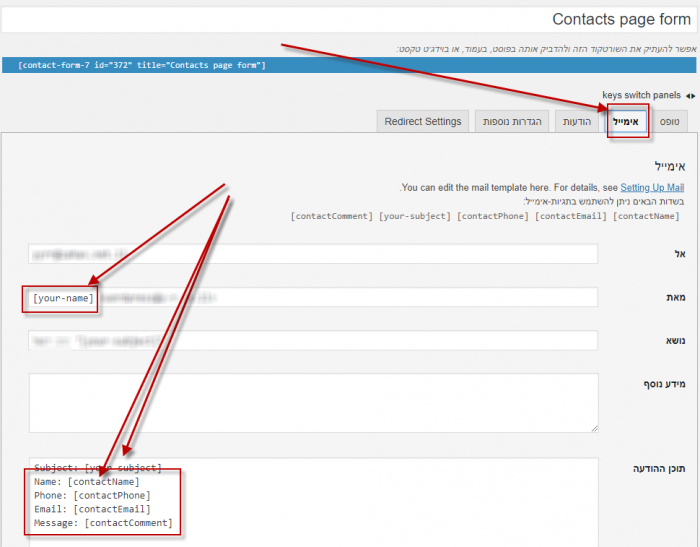Viewport: 700px width, 547px height.
Task: Click the keys switch panels arrows icon
Action: tap(691, 95)
